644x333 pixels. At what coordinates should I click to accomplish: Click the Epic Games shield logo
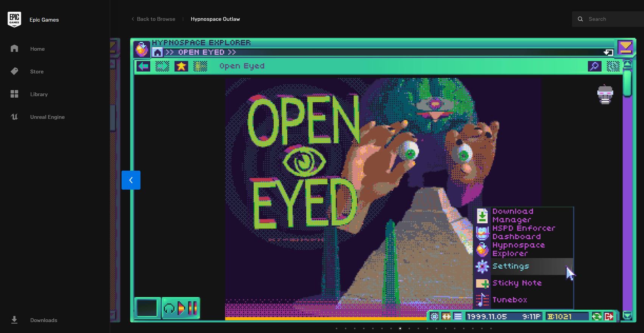pos(14,19)
